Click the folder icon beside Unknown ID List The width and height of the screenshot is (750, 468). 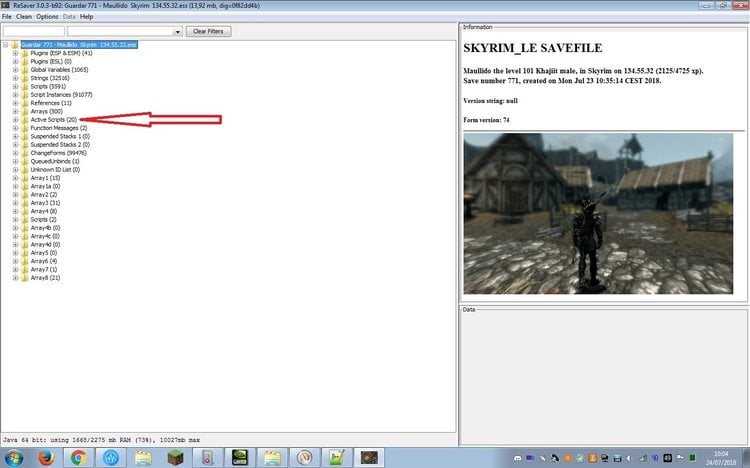(24, 169)
